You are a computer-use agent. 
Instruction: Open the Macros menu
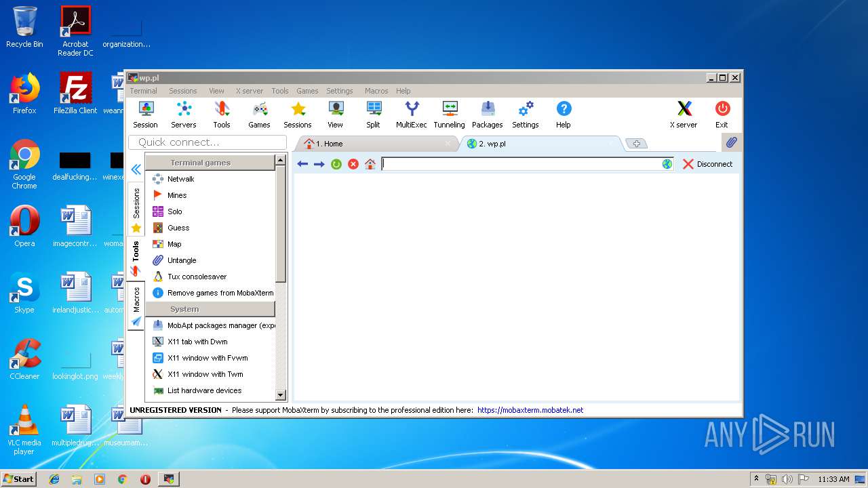[x=376, y=91]
